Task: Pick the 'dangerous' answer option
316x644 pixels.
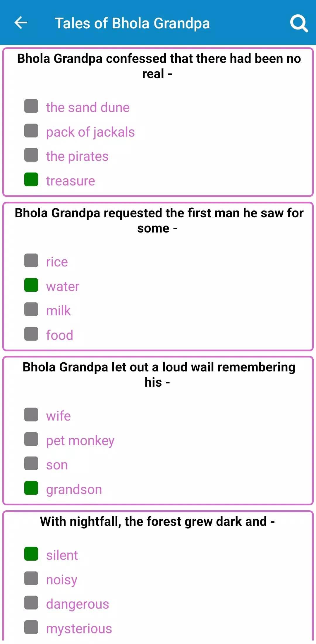Action: click(x=77, y=604)
